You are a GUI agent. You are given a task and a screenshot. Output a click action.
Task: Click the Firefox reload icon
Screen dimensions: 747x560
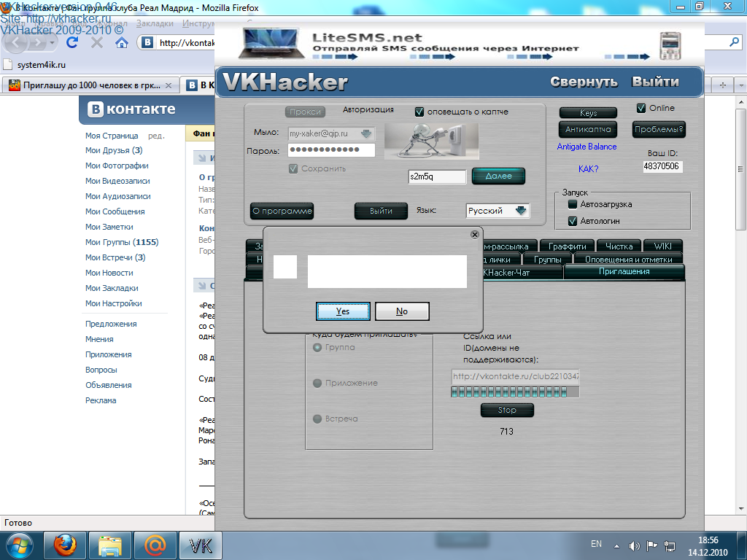coord(72,43)
